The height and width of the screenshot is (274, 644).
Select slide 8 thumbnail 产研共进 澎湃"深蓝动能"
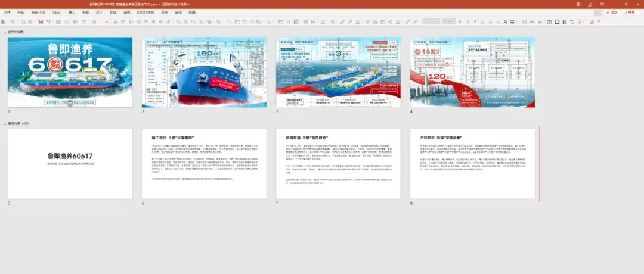[x=472, y=164]
